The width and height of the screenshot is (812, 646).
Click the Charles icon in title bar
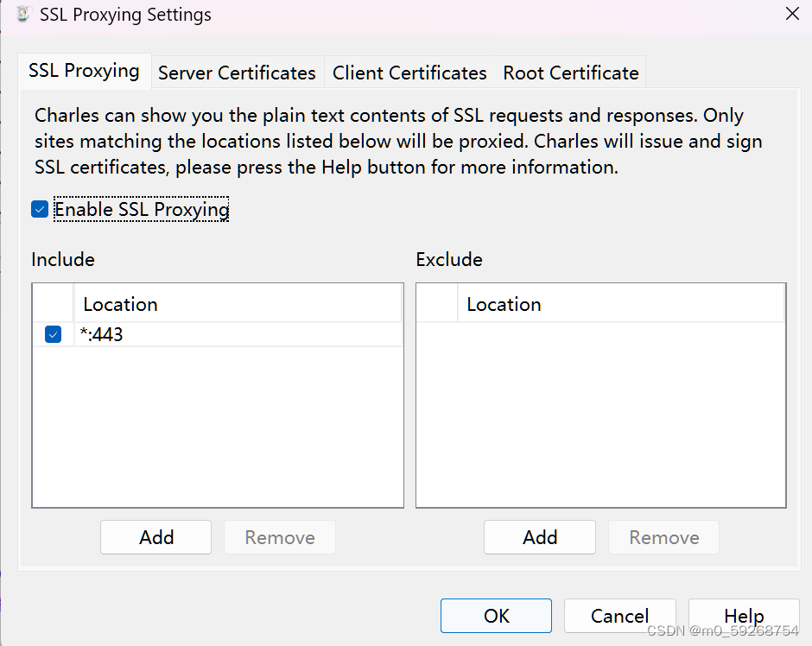[22, 14]
